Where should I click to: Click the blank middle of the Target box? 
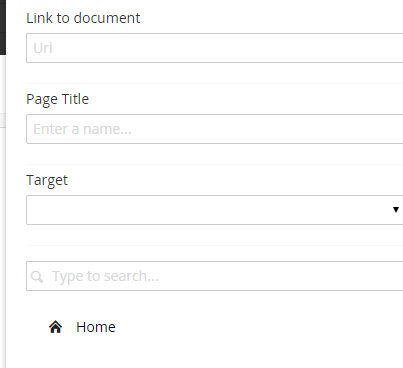(207, 210)
